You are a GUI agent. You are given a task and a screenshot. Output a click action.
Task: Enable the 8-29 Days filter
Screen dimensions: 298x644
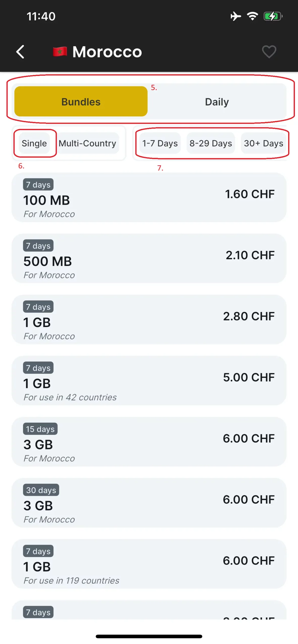click(211, 143)
